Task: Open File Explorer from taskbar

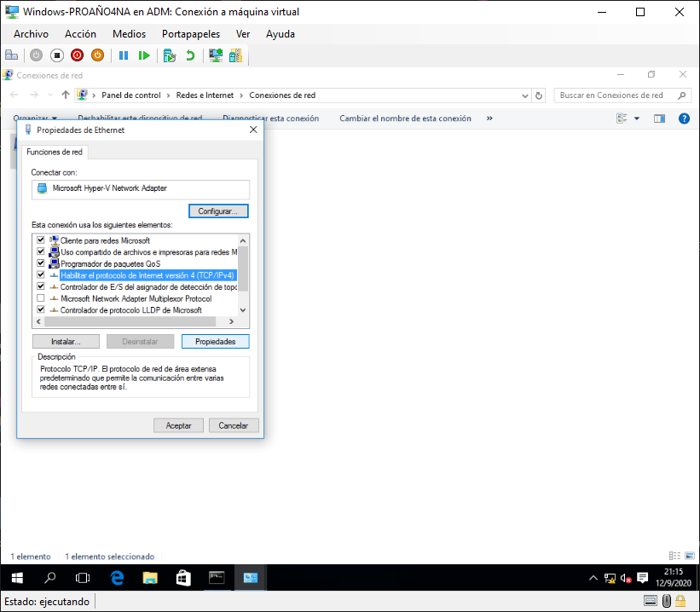Action: tap(150, 578)
